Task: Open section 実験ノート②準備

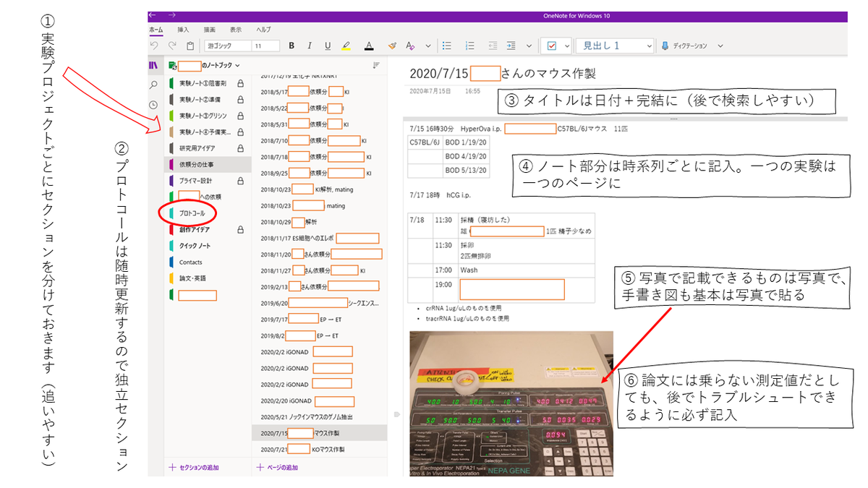Action: [x=208, y=100]
